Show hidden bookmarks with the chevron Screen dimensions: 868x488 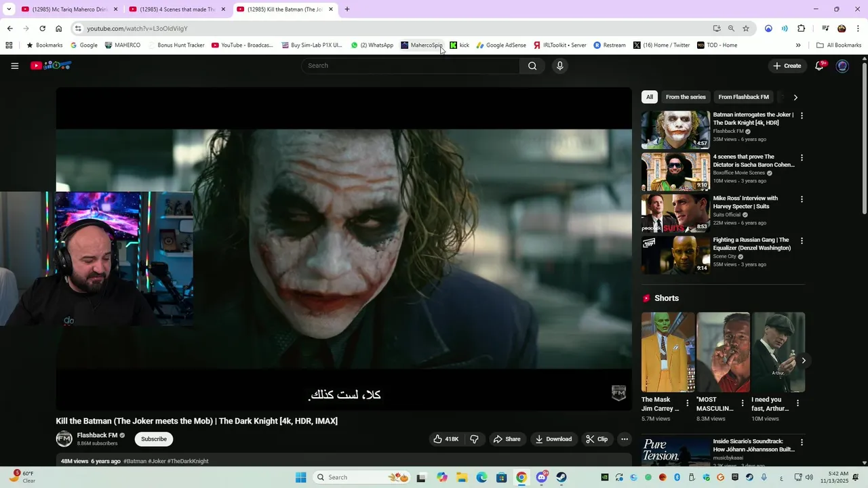point(798,45)
